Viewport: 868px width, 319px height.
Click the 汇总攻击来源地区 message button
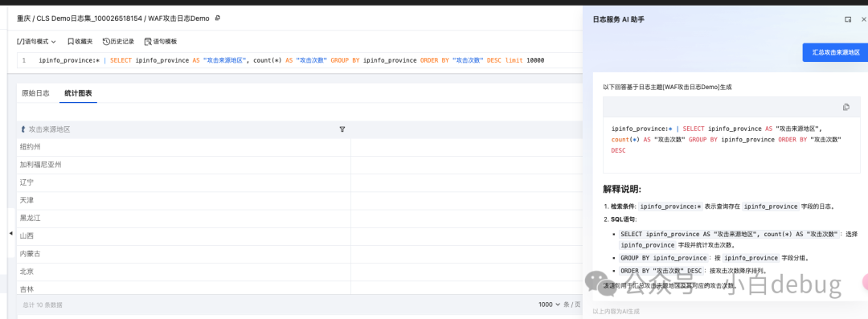tap(835, 52)
